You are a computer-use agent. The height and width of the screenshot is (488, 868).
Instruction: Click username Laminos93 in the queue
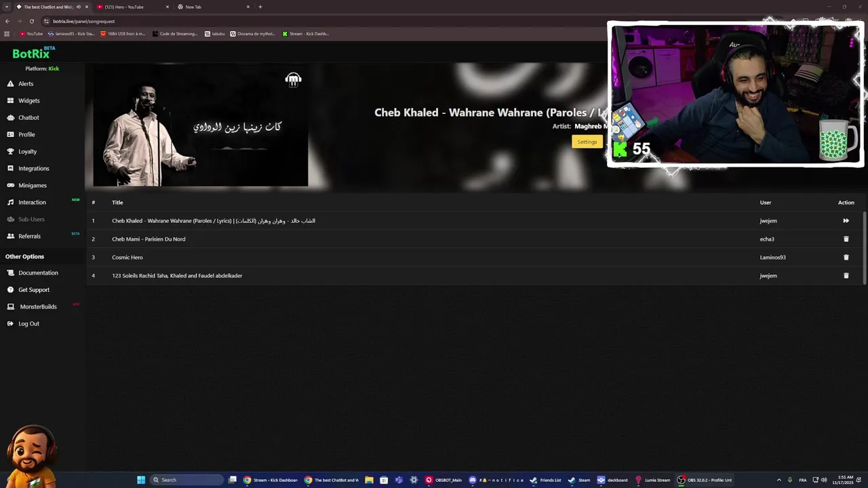point(773,257)
